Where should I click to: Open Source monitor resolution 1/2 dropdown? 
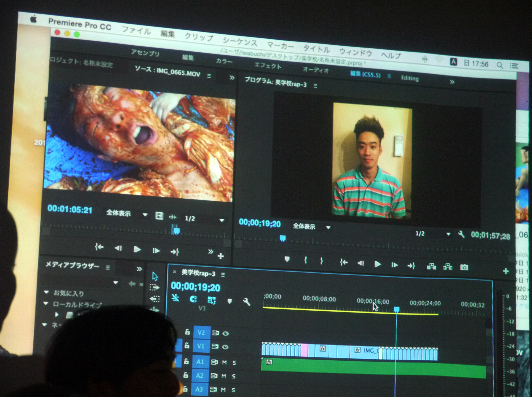pyautogui.click(x=204, y=219)
